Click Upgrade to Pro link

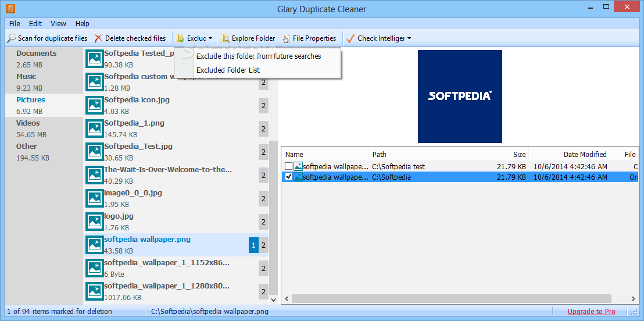tap(592, 312)
